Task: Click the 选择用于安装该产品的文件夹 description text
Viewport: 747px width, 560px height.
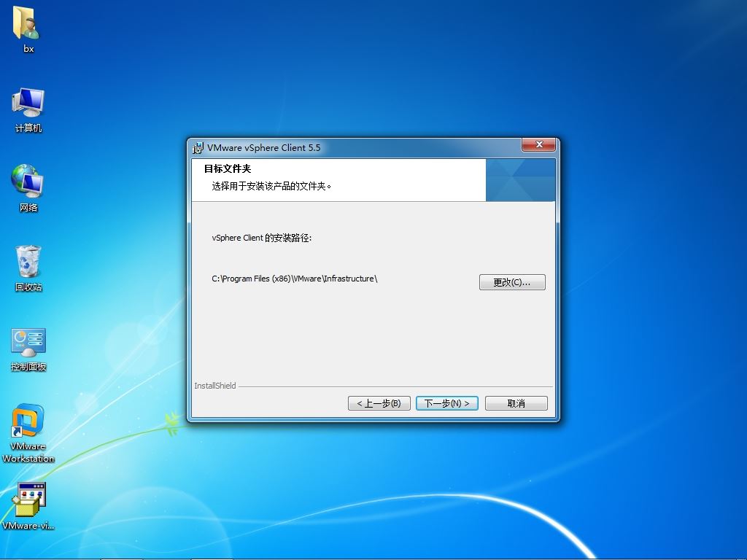Action: [271, 186]
